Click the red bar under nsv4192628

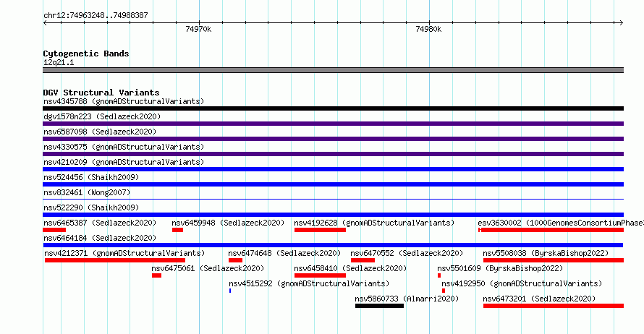click(320, 230)
